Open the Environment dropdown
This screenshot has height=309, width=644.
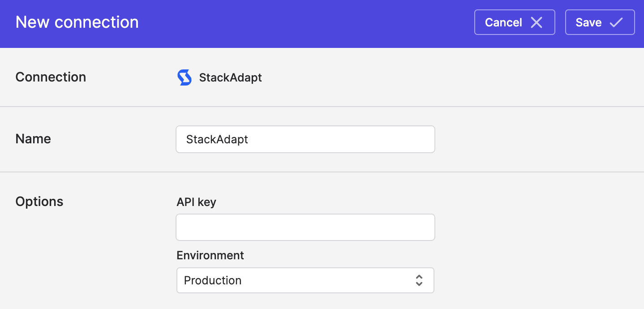point(305,280)
